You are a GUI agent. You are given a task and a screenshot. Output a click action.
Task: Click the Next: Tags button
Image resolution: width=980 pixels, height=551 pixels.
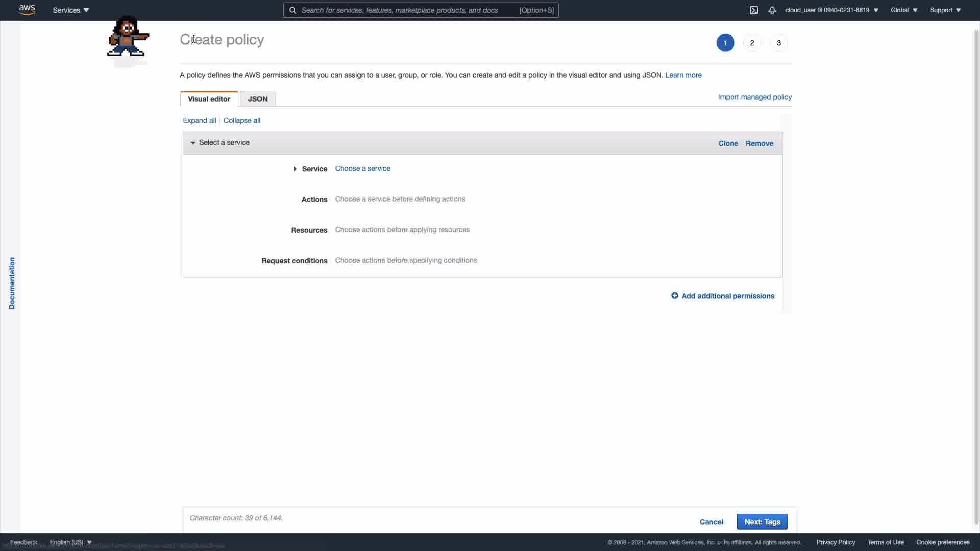pyautogui.click(x=762, y=521)
